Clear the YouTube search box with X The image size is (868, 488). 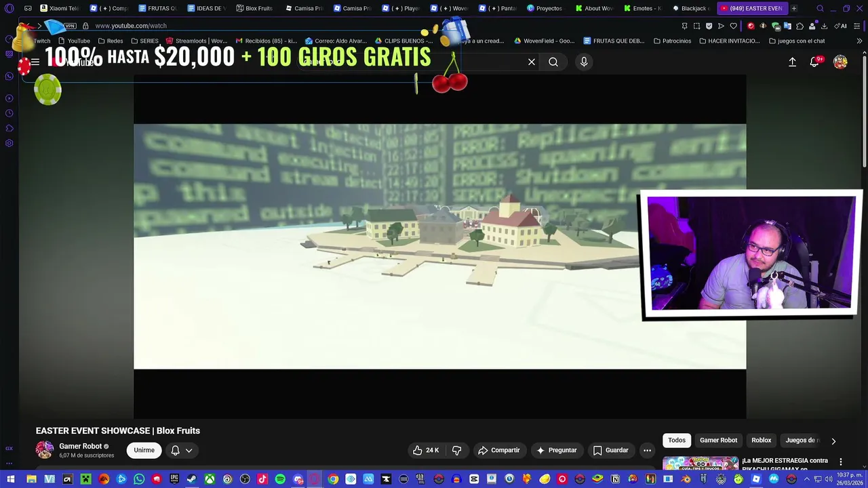pos(532,62)
